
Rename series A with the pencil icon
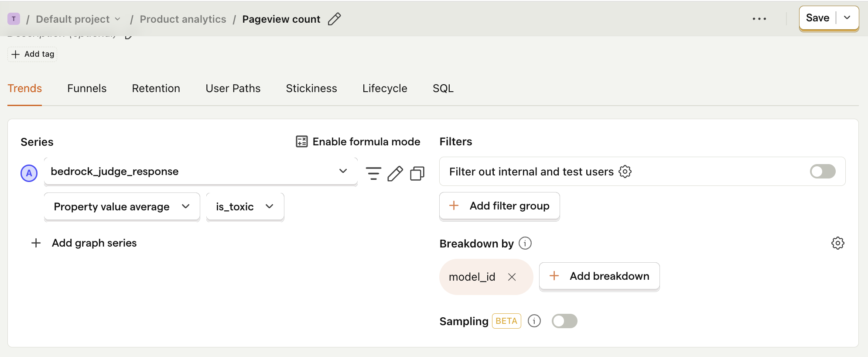pyautogui.click(x=395, y=173)
